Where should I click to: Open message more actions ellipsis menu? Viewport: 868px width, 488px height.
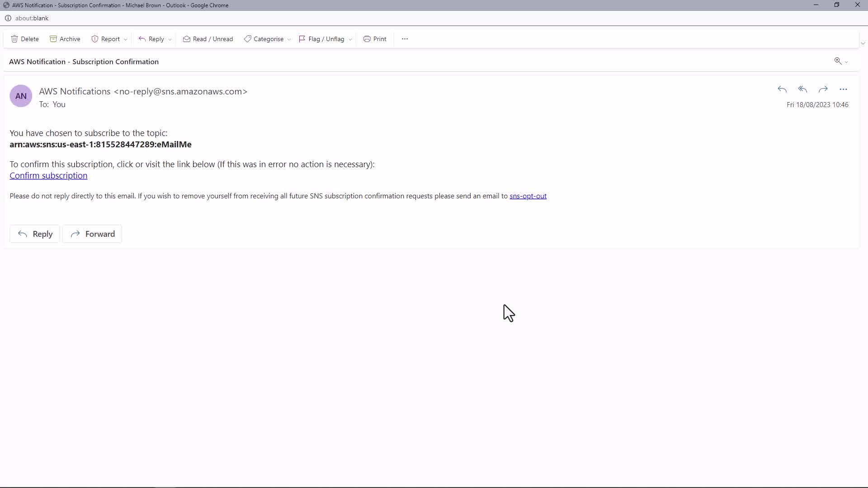tap(843, 89)
